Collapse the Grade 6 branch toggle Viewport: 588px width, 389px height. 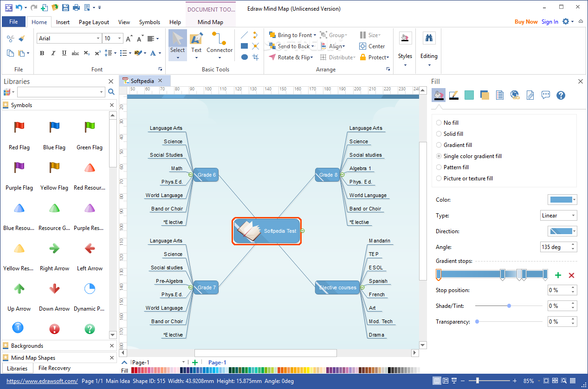pyautogui.click(x=190, y=175)
